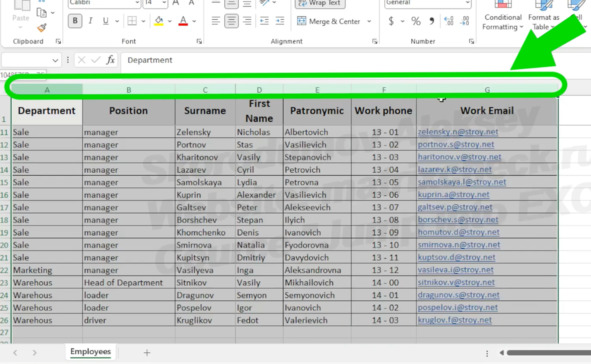Click the Insert Function fx icon

[110, 60]
